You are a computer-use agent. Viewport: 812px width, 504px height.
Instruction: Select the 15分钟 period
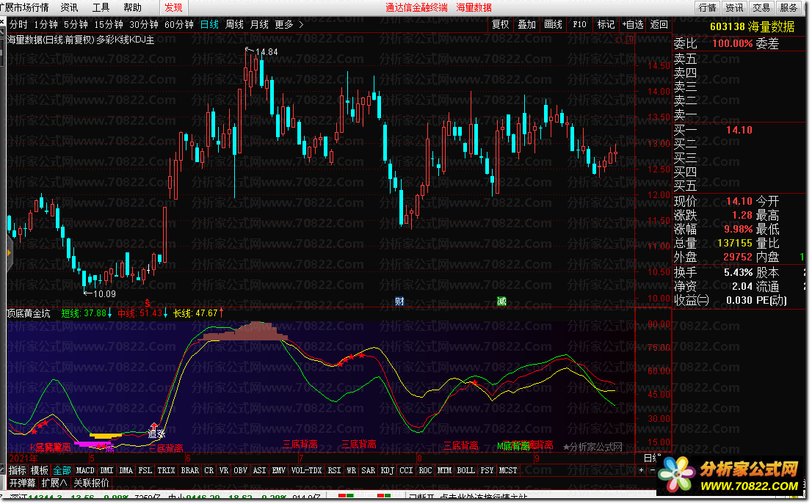point(108,24)
